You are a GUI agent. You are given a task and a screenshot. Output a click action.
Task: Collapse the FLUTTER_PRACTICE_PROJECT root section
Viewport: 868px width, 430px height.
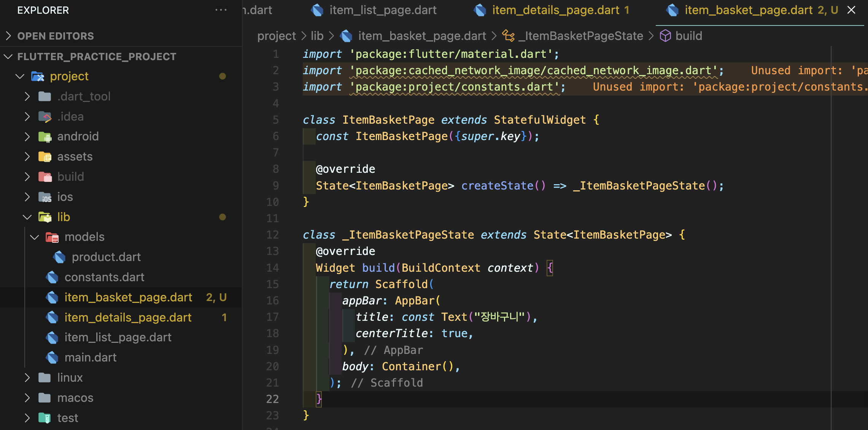pos(8,57)
